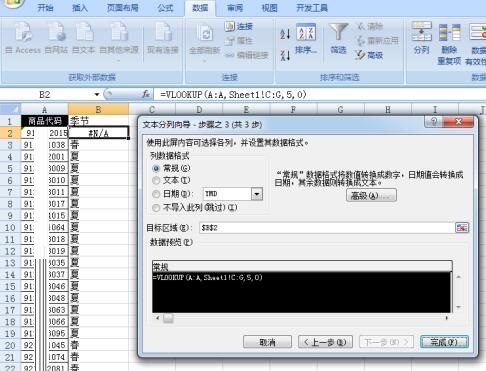Sort descending Z to A icon
Screen dimensions: 486x371
tap(285, 55)
